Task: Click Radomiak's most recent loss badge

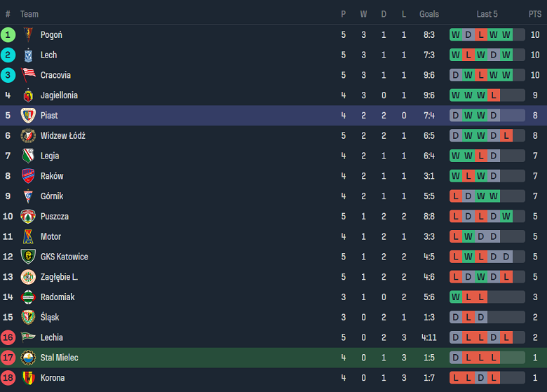Action: [481, 297]
